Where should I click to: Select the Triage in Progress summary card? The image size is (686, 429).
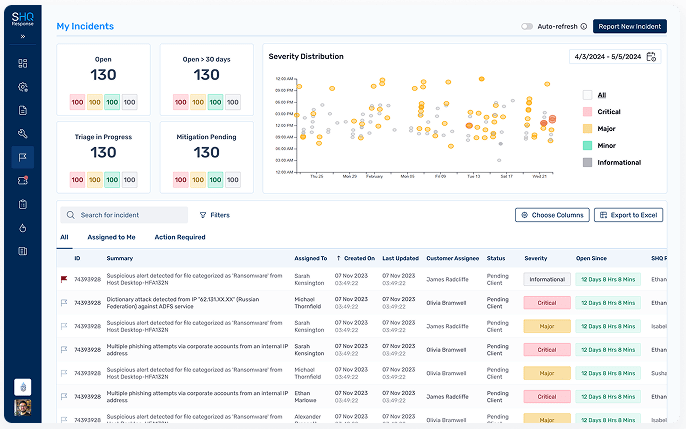coord(103,157)
